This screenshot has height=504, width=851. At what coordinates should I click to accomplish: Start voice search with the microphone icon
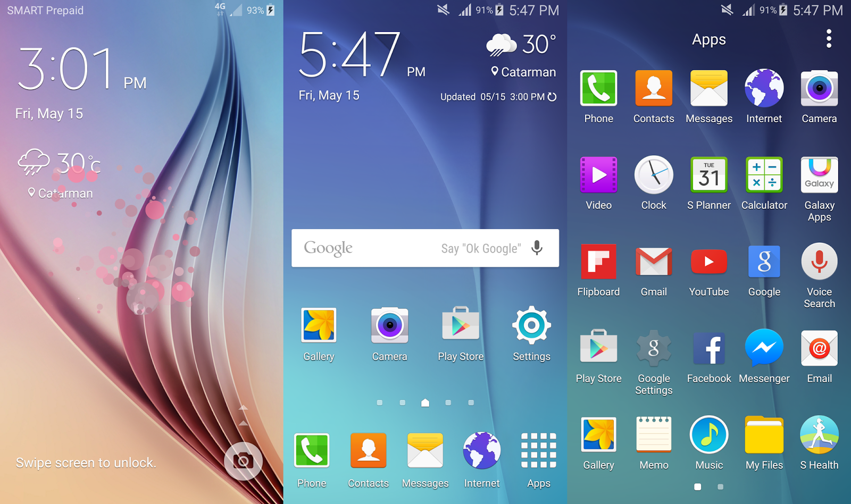(x=537, y=248)
